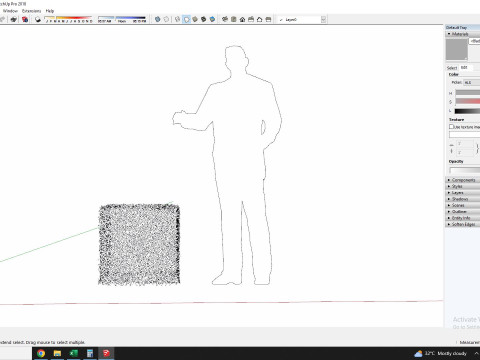The width and height of the screenshot is (480, 360).
Task: Open the Window menu
Action: click(10, 11)
